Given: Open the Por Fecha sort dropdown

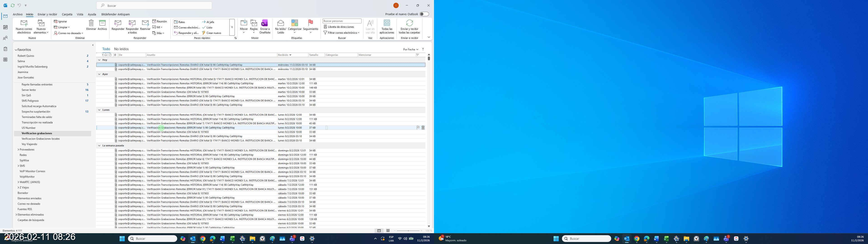Looking at the screenshot, I should click(x=410, y=49).
